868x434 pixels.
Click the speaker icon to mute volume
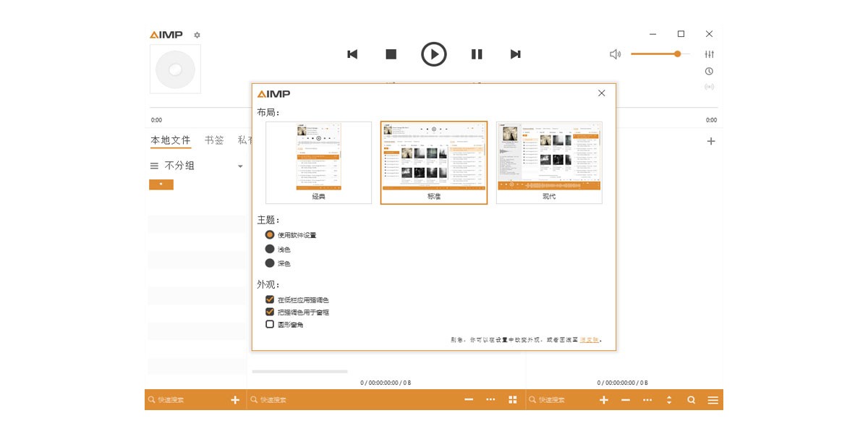[615, 54]
